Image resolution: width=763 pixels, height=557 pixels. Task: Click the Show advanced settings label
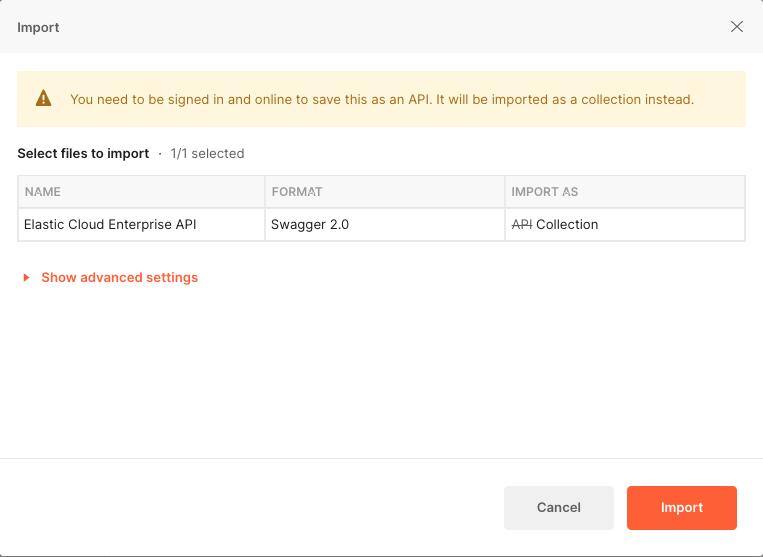[x=119, y=278]
